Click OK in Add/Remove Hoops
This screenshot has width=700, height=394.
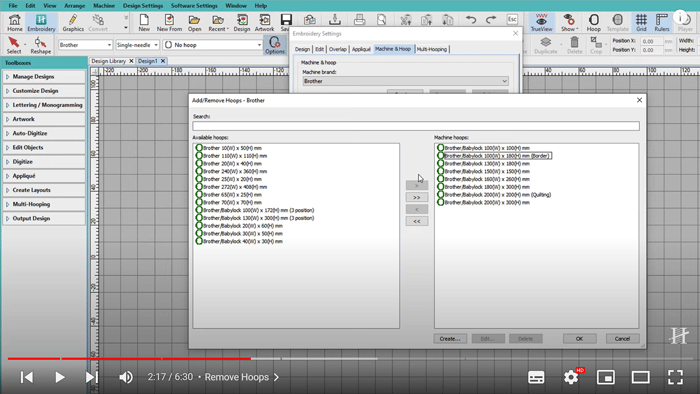coord(579,339)
